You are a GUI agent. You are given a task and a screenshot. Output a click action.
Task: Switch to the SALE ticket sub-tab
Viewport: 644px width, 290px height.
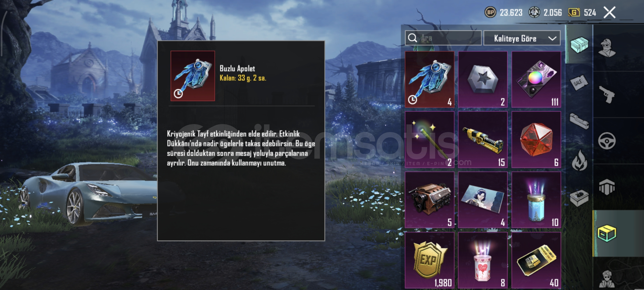pos(579,83)
